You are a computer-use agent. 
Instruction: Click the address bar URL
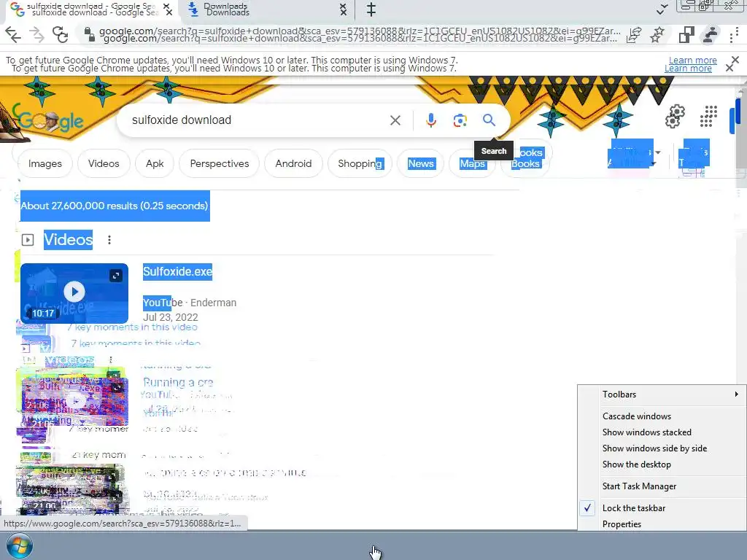point(360,35)
